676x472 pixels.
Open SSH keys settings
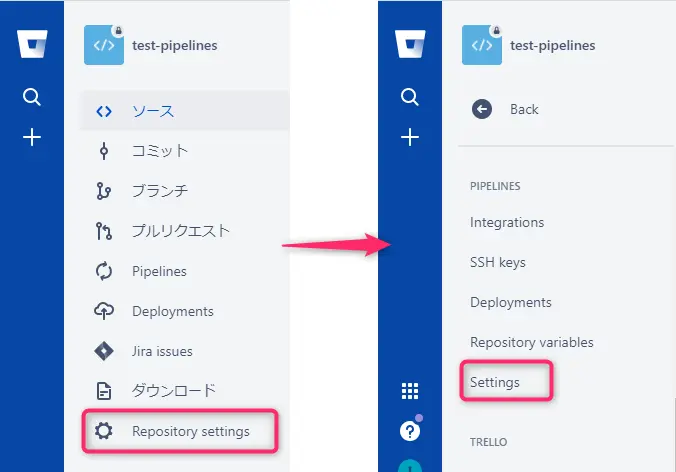pos(497,262)
